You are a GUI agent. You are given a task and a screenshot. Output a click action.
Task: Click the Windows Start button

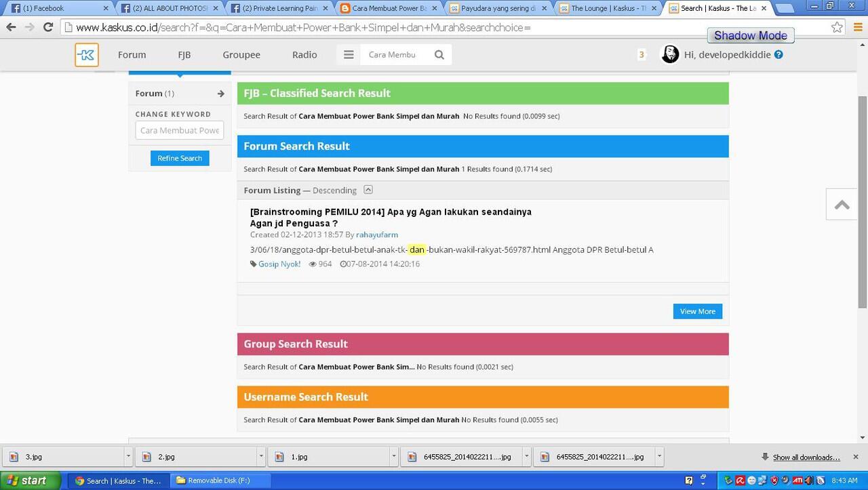[x=31, y=481]
